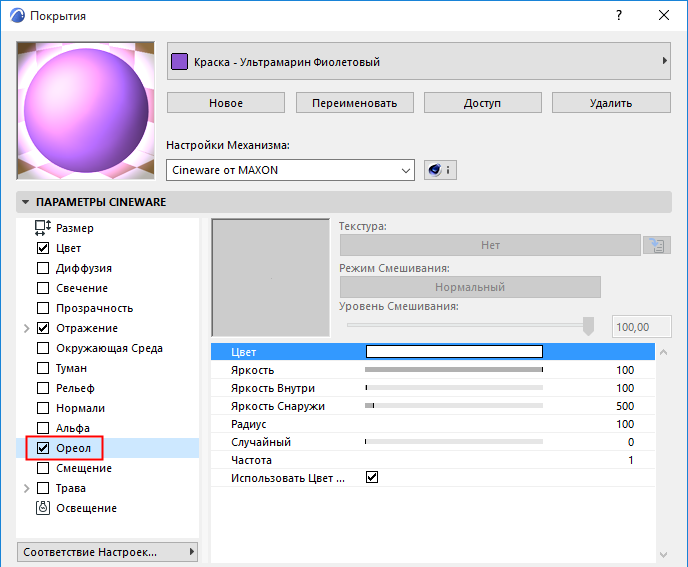This screenshot has height=567, width=688.
Task: Click the Переименовать button
Action: pos(355,103)
